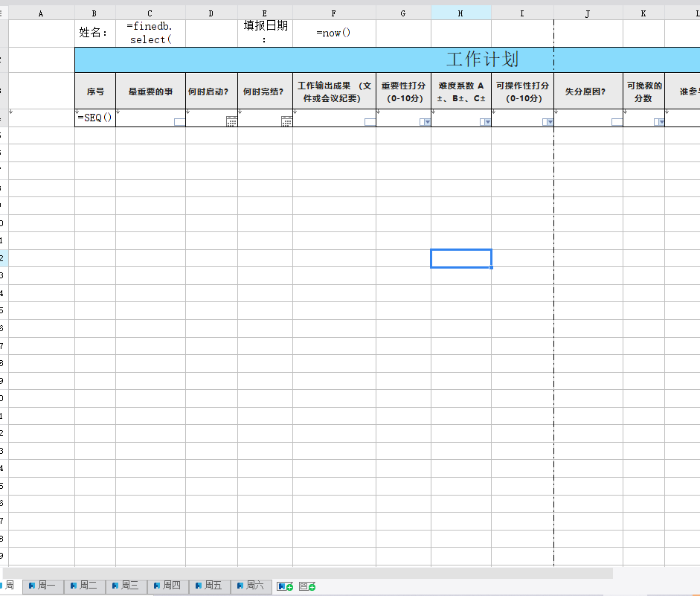
Task: Select column B header
Action: [94, 13]
